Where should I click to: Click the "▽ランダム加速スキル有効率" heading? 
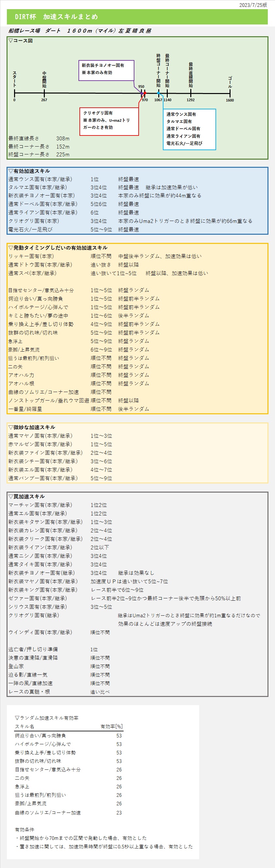coord(46,718)
